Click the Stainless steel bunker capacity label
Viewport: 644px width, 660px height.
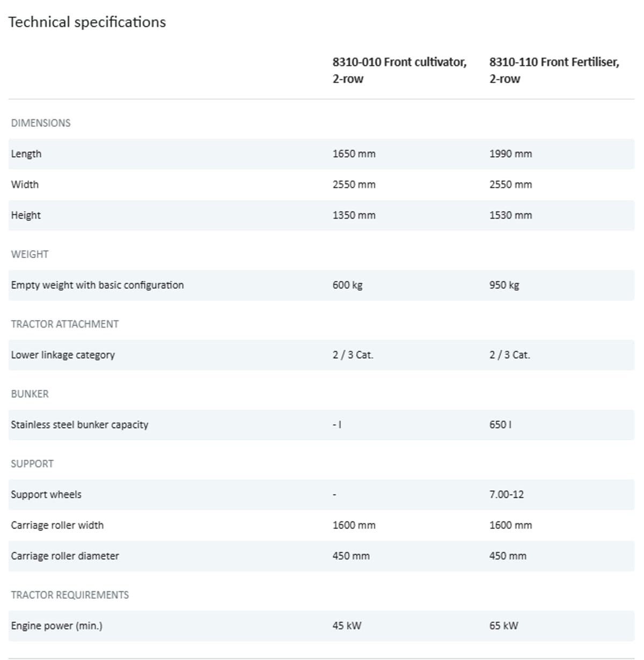pyautogui.click(x=79, y=425)
